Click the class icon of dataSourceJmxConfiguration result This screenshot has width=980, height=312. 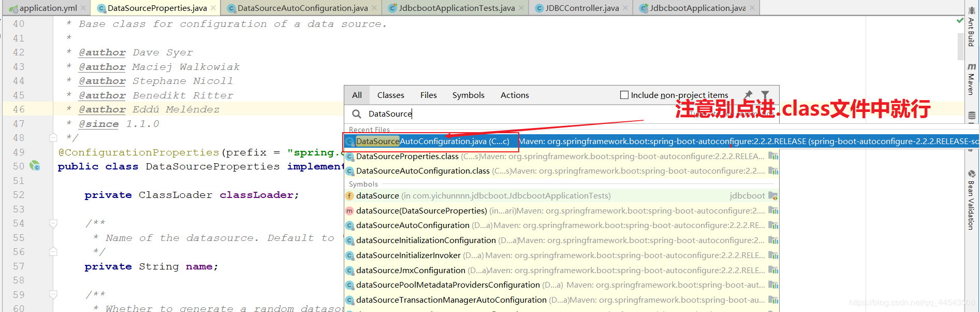coord(350,271)
